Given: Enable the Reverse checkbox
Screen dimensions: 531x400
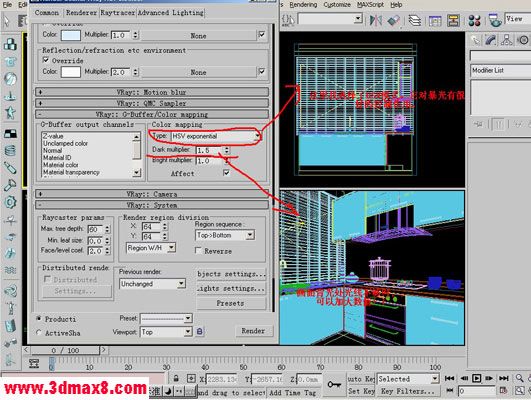Looking at the screenshot, I should click(198, 251).
